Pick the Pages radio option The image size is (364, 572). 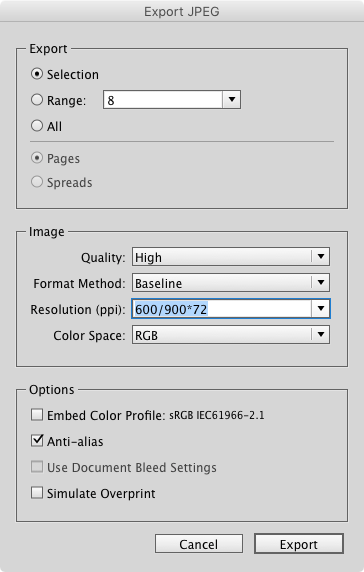[37, 158]
